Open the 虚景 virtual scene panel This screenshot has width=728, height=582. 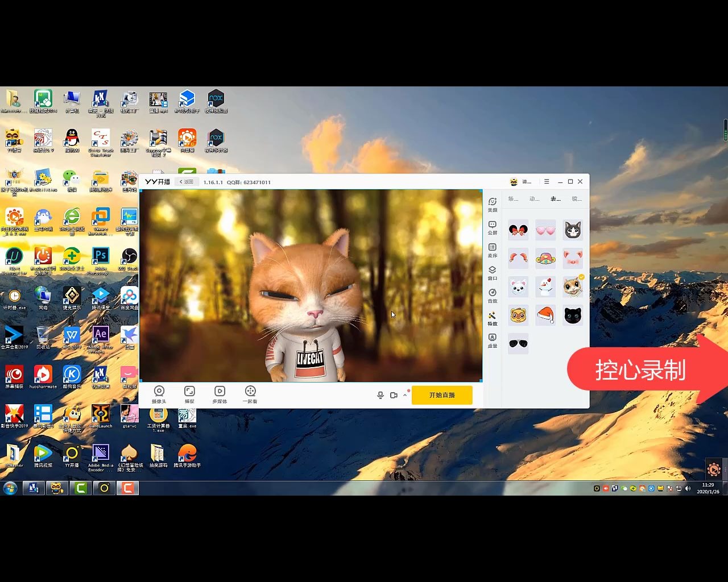[493, 341]
